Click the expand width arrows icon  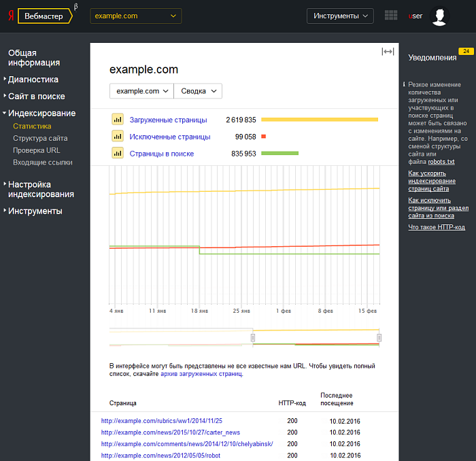tap(388, 52)
